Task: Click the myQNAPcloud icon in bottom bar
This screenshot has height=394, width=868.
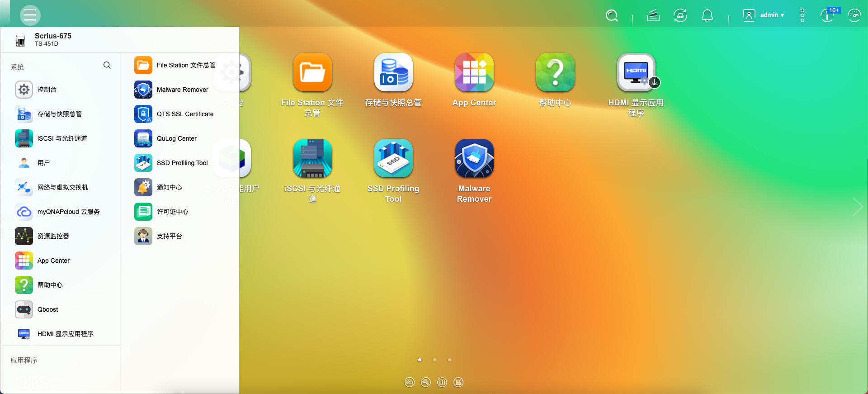Action: point(410,382)
